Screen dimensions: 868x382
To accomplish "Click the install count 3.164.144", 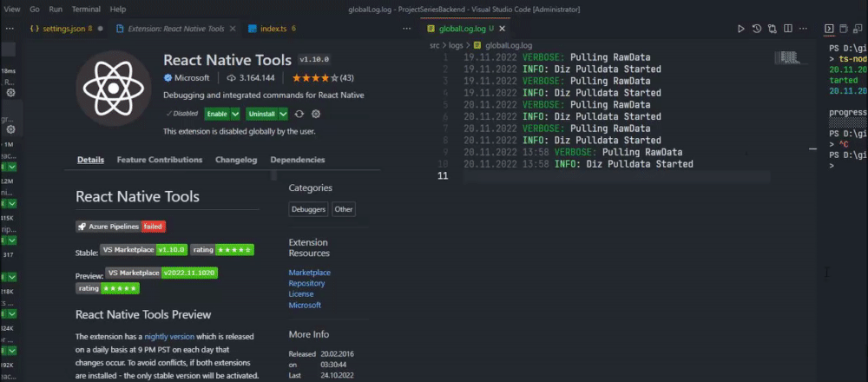I will (x=251, y=78).
